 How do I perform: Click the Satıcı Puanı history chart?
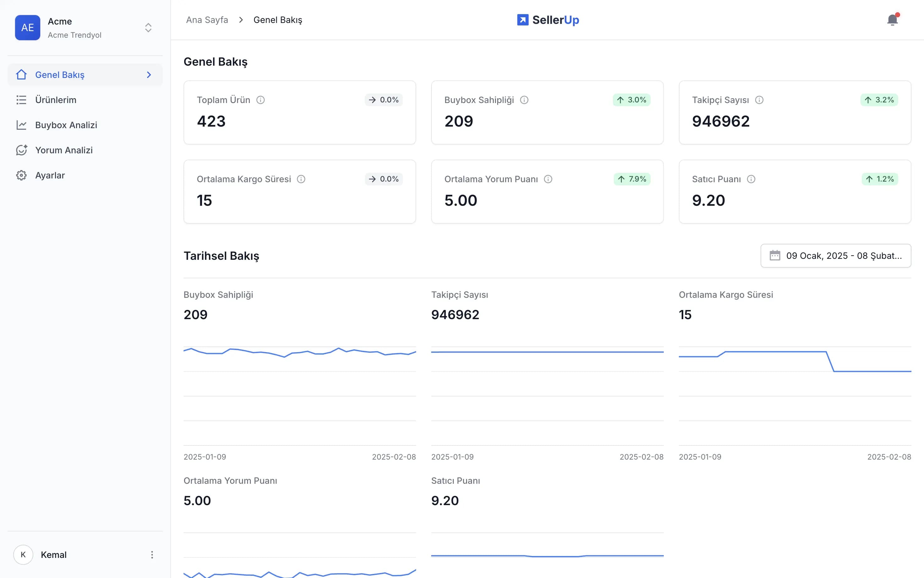[547, 555]
